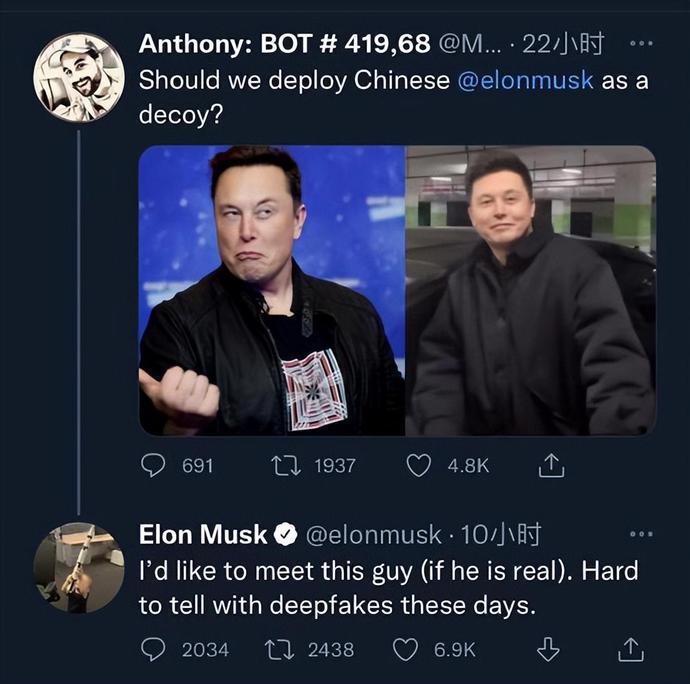Click the download arrow on Elon's reply
Viewport: 690px width, 684px height.
(547, 650)
